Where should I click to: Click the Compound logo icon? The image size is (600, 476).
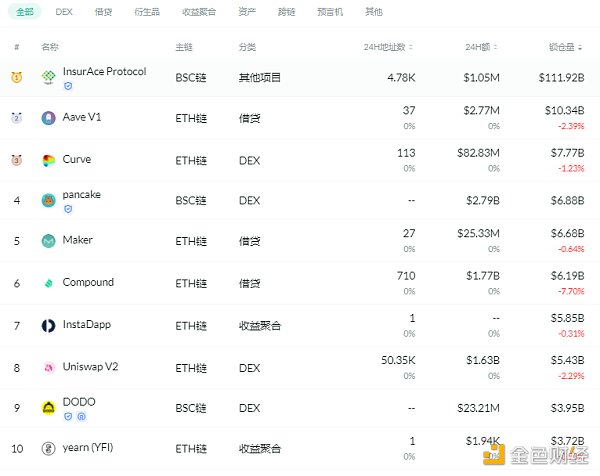[48, 283]
